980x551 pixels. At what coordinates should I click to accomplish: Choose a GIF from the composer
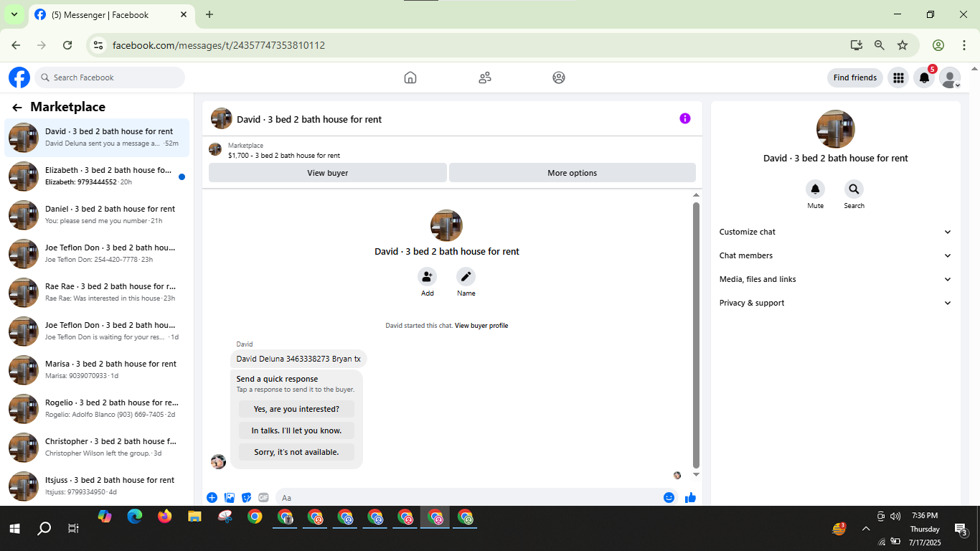point(263,497)
